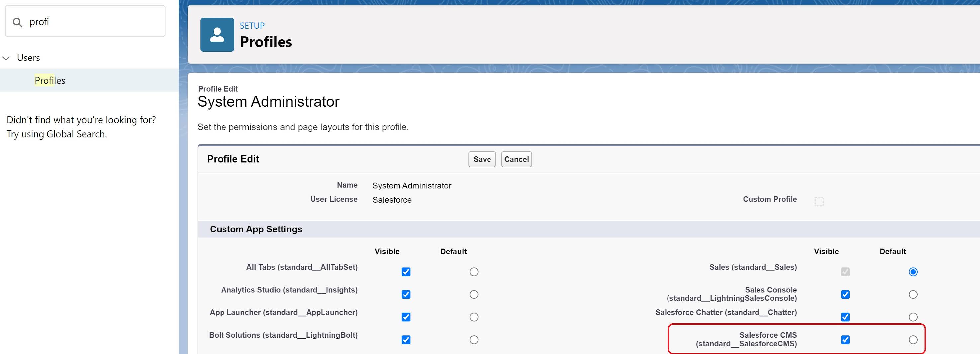The width and height of the screenshot is (980, 354).
Task: Click the Analytics Studio (standard__Insights) label
Action: (289, 290)
